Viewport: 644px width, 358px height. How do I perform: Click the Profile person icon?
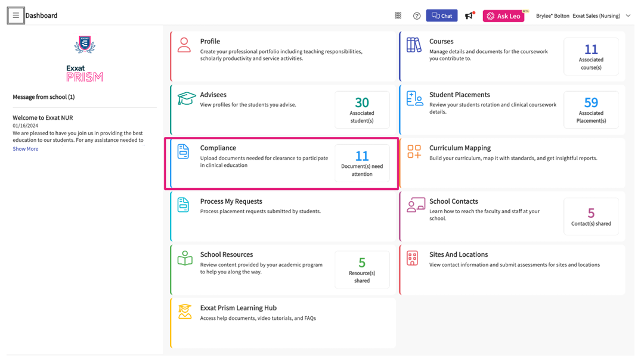[x=184, y=45]
